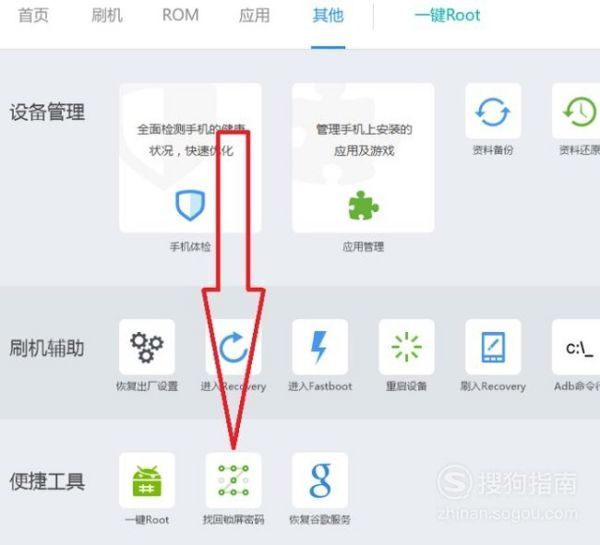The width and height of the screenshot is (600, 545).
Task: Open the 恢复出厂设置 gears icon
Action: [x=147, y=347]
